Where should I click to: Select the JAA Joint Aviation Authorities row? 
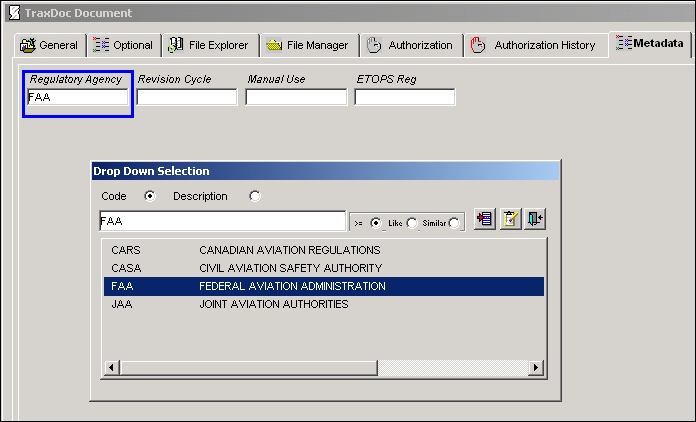click(x=324, y=304)
